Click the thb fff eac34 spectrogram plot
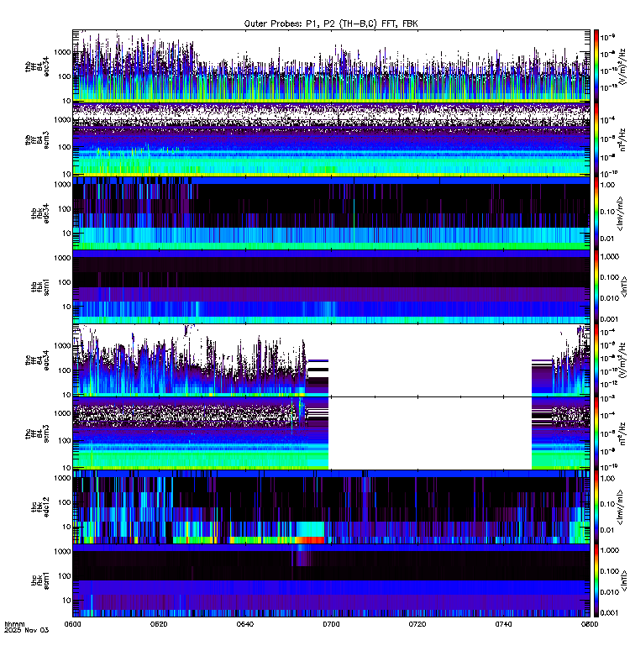This screenshot has height=672, width=630. click(331, 66)
